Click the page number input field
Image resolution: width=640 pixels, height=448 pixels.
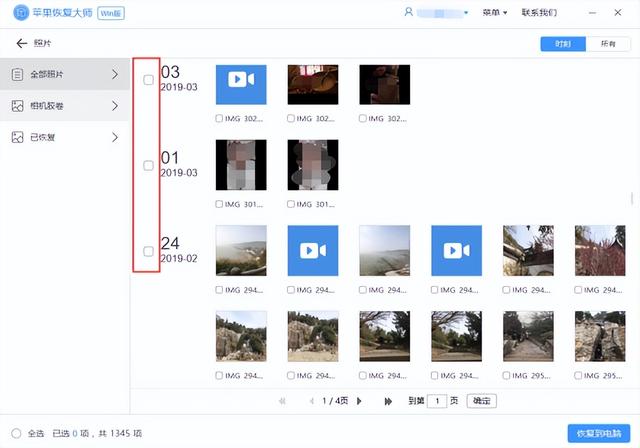[x=437, y=401]
